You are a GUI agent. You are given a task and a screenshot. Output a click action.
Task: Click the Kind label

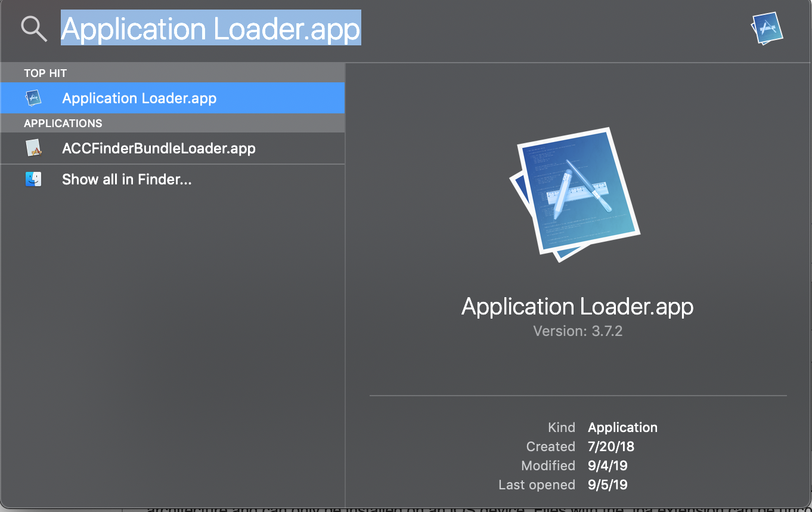[562, 427]
